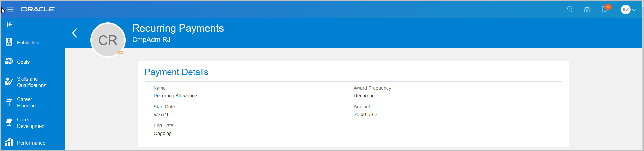The height and width of the screenshot is (151, 644).
Task: Open the search icon in header
Action: 570,9
